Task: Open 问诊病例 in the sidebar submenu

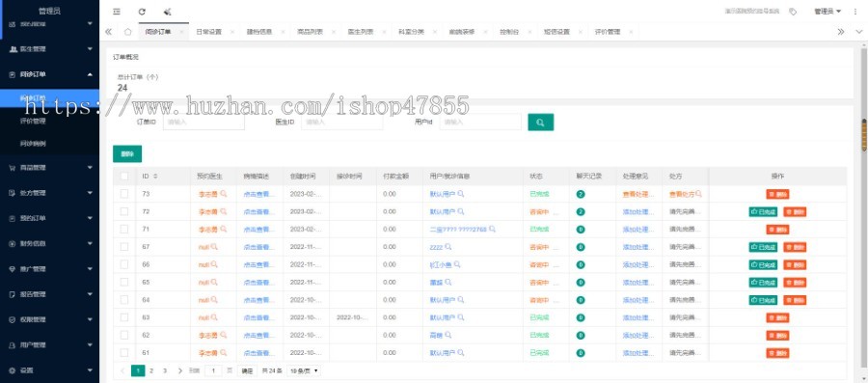Action: coord(33,144)
